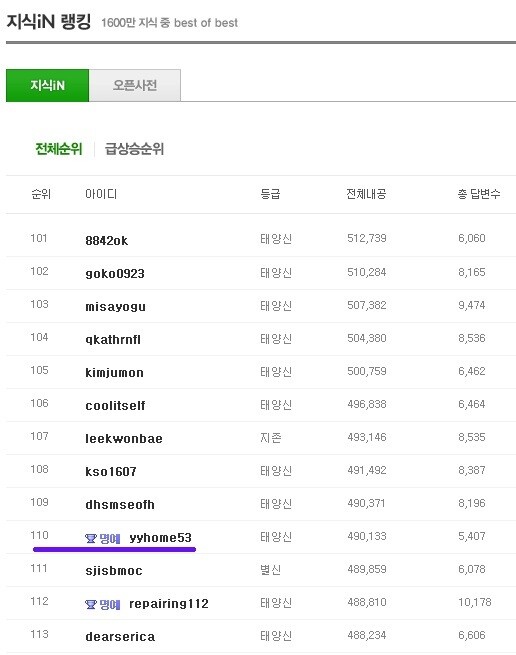This screenshot has height=655, width=516.
Task: Open the yyhome53 user ID link
Action: click(160, 538)
